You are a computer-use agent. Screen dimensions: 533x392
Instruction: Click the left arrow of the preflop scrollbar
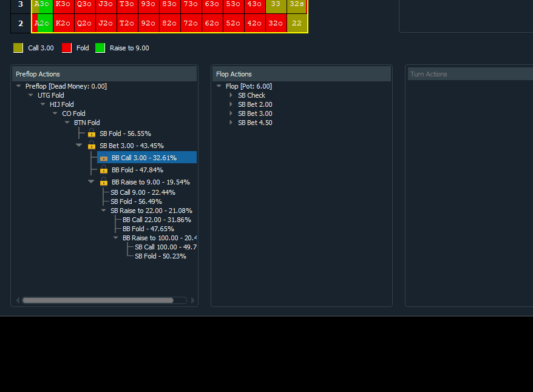(x=18, y=300)
